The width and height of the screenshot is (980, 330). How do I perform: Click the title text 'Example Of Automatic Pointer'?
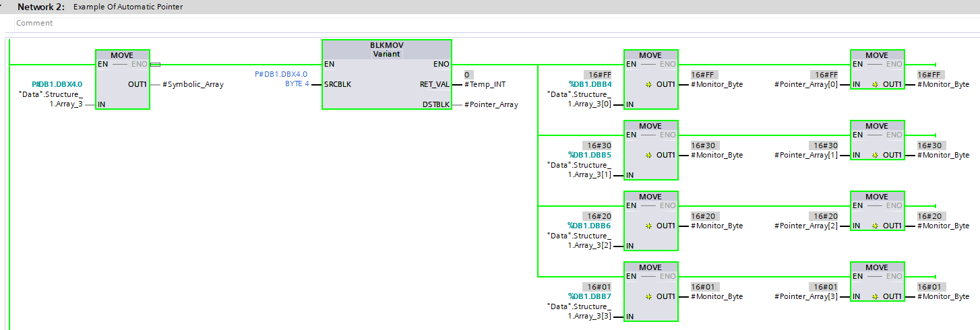click(x=127, y=7)
